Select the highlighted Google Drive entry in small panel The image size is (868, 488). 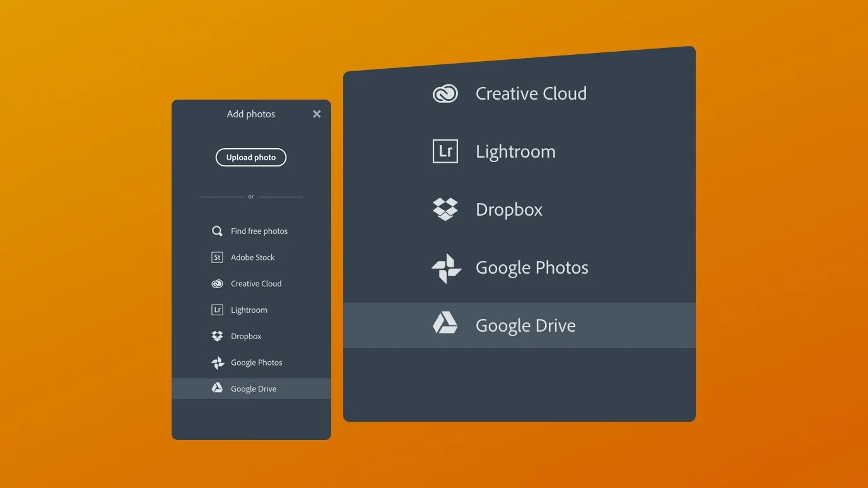pos(251,388)
